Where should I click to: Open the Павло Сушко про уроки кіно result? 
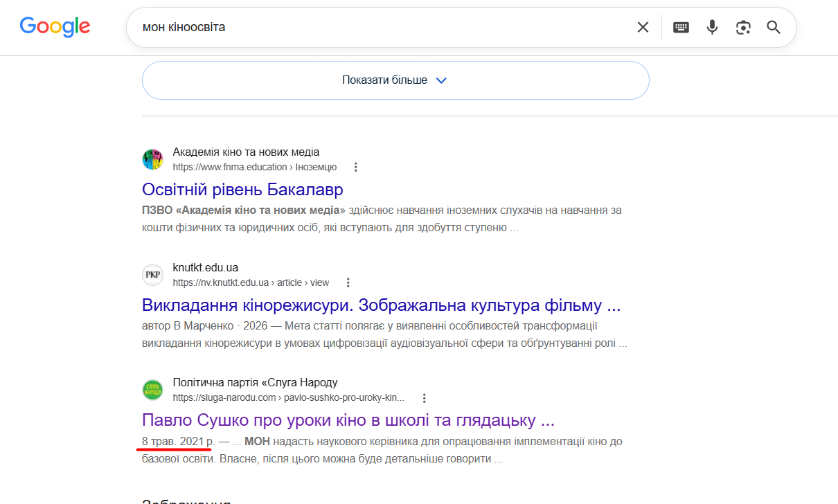coord(348,420)
